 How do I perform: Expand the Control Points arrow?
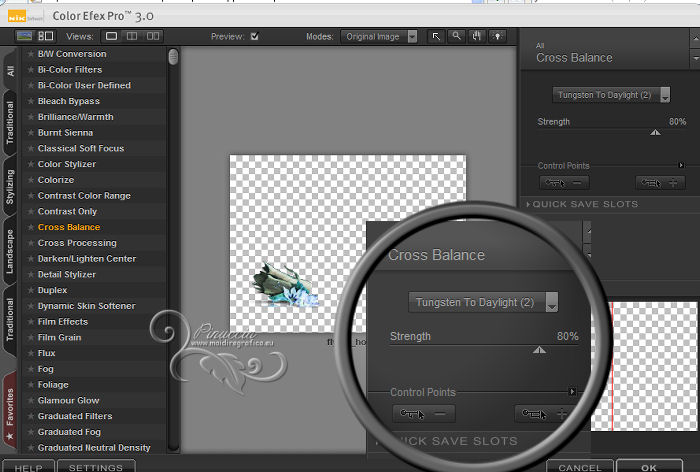point(681,165)
